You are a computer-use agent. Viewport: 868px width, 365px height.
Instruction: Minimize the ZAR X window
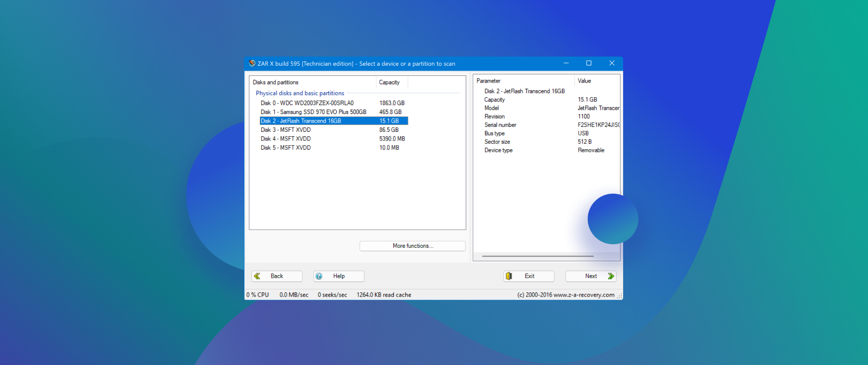(x=566, y=63)
